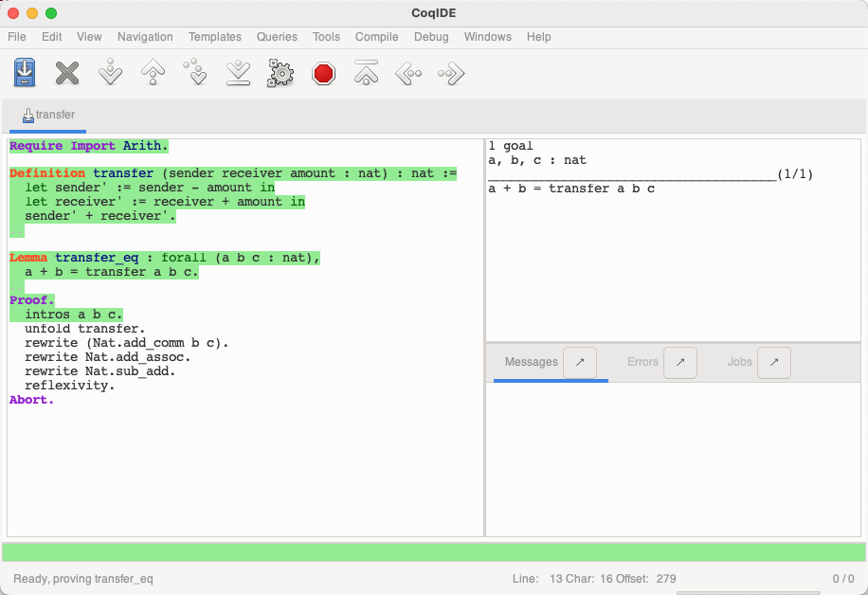The width and height of the screenshot is (868, 595).
Task: Open the Edit menu
Action: coord(51,37)
